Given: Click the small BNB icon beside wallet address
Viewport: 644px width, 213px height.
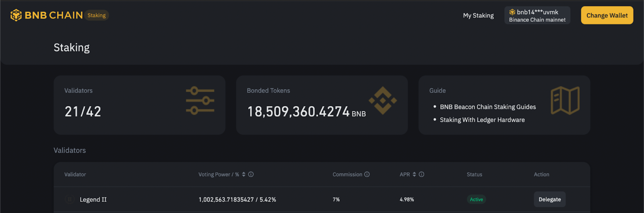Looking at the screenshot, I should pos(512,12).
